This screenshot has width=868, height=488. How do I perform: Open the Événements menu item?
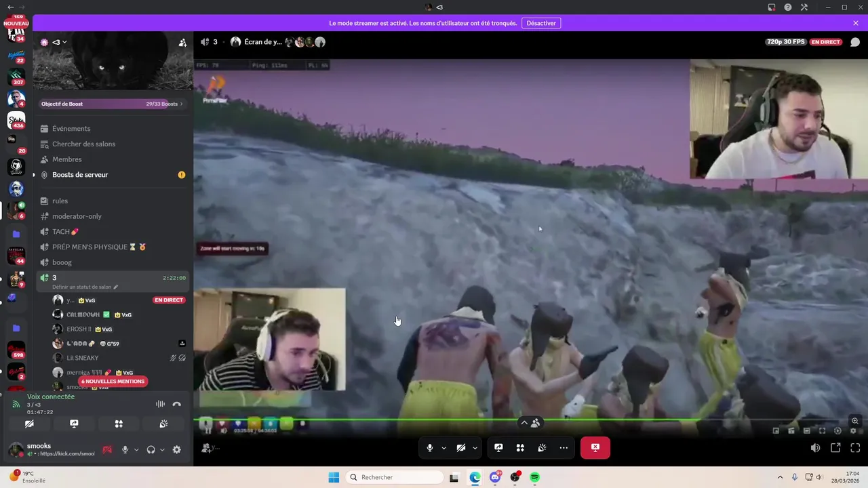pos(113,129)
